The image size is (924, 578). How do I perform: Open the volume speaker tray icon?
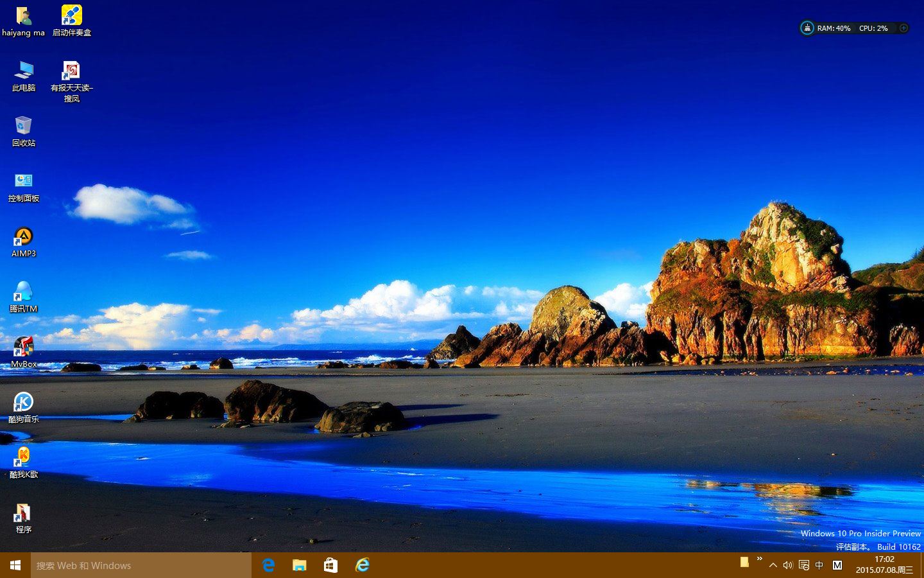(x=788, y=565)
